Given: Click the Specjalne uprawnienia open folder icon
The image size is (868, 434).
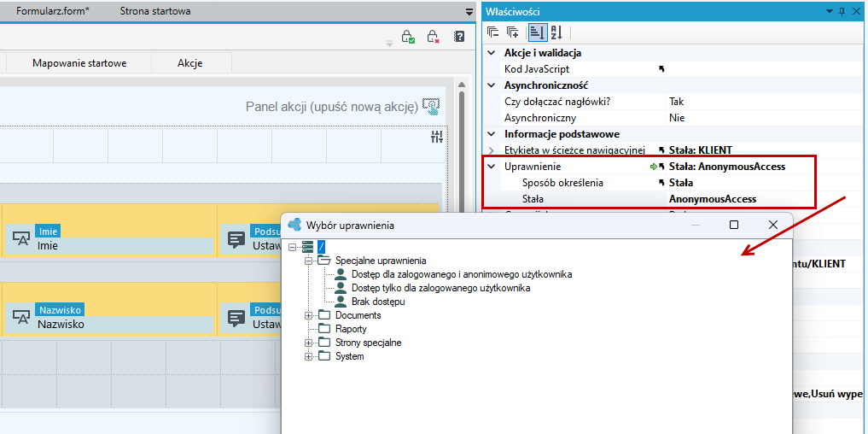Looking at the screenshot, I should (324, 261).
